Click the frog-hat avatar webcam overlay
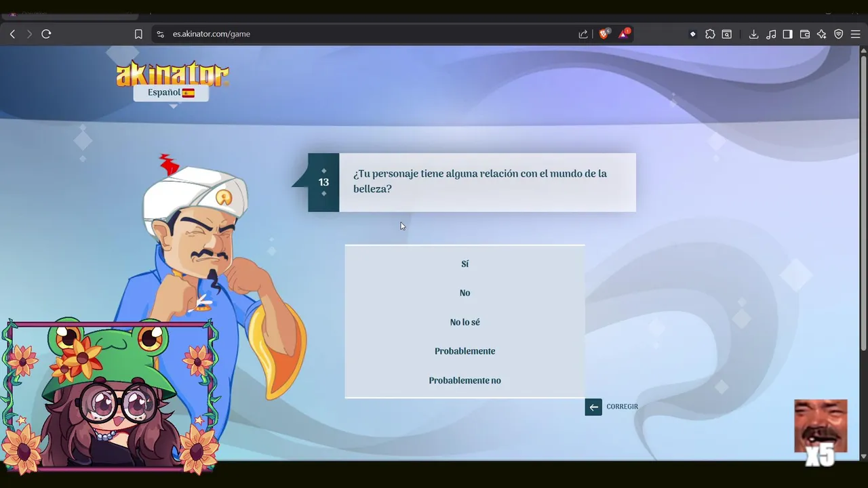Image resolution: width=868 pixels, height=488 pixels. [110, 396]
